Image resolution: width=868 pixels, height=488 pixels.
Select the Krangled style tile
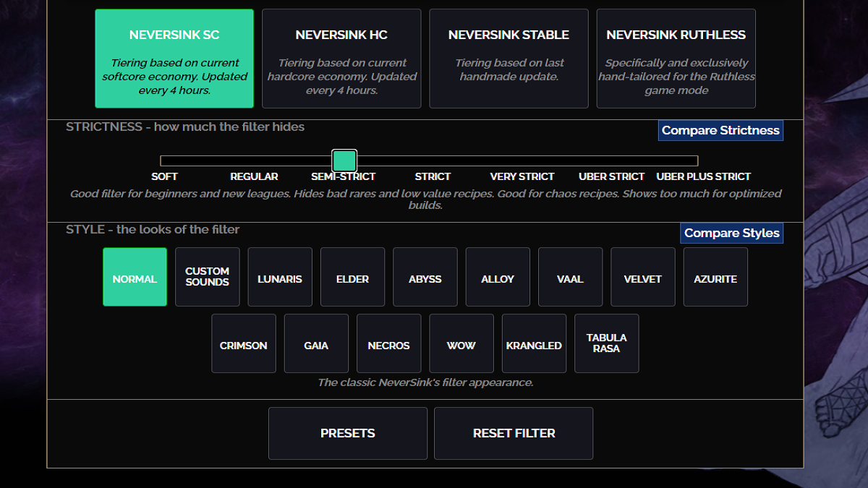click(x=534, y=343)
